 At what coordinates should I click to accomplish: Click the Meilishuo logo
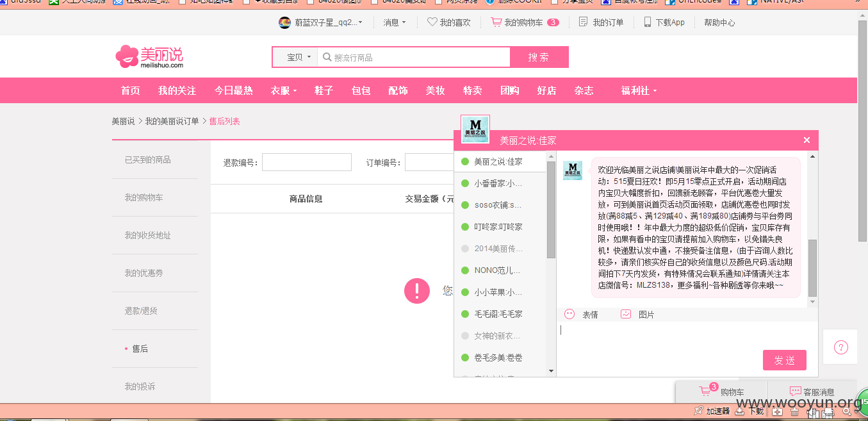pos(149,56)
